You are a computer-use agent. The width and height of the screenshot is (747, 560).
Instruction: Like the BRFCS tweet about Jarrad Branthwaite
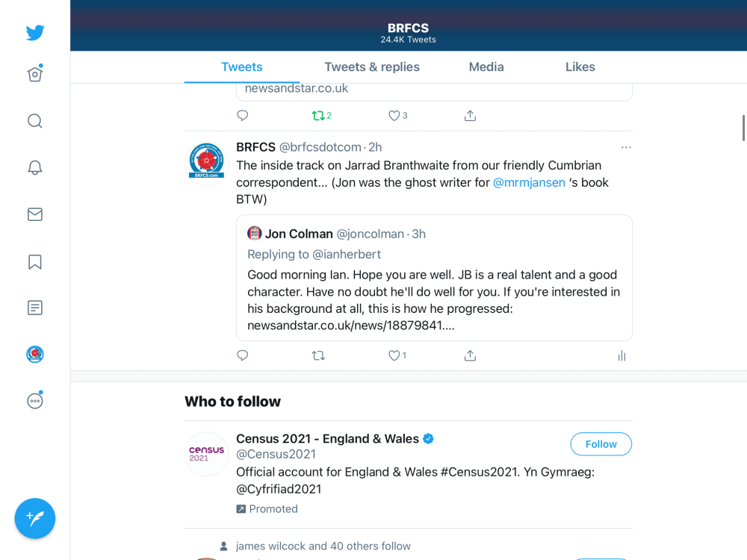coord(394,356)
